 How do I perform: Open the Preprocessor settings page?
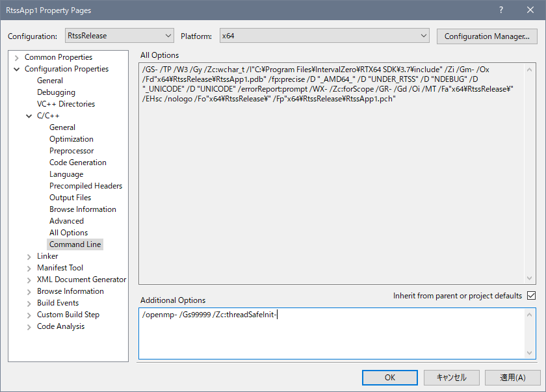click(x=71, y=150)
